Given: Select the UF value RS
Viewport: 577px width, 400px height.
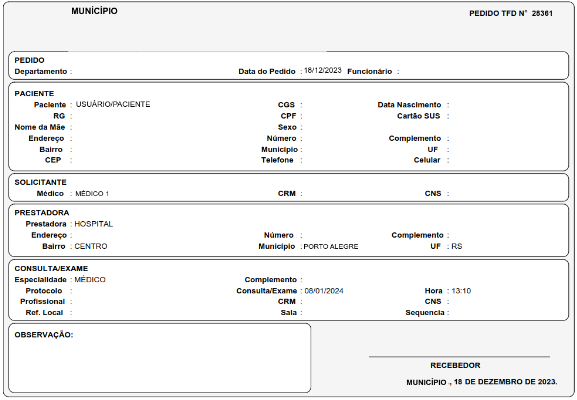Looking at the screenshot, I should coord(457,246).
